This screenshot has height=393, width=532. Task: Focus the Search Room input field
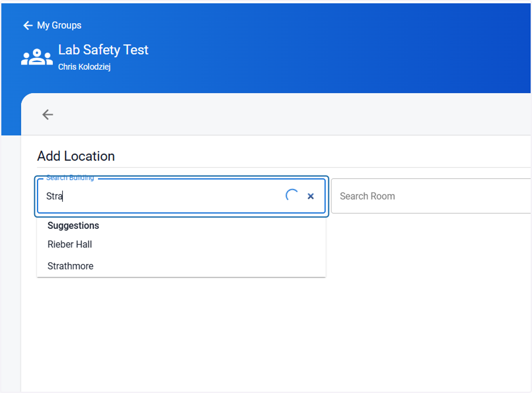pos(431,196)
